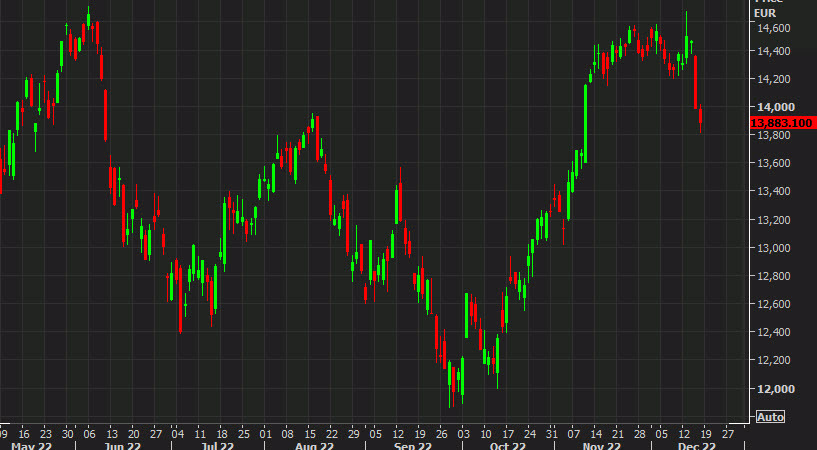
Task: Click the Auto scale button
Action: point(771,417)
